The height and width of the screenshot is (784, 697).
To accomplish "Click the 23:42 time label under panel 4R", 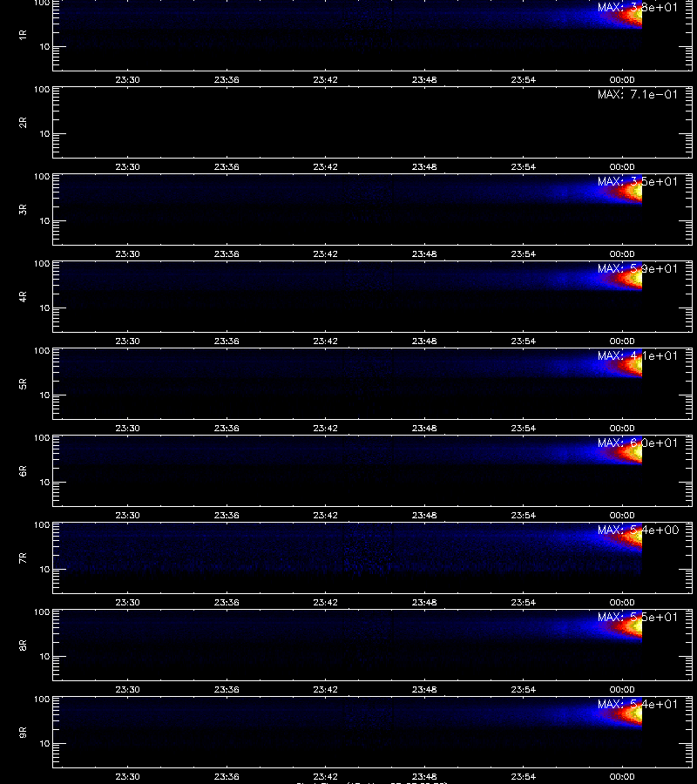I will (326, 341).
